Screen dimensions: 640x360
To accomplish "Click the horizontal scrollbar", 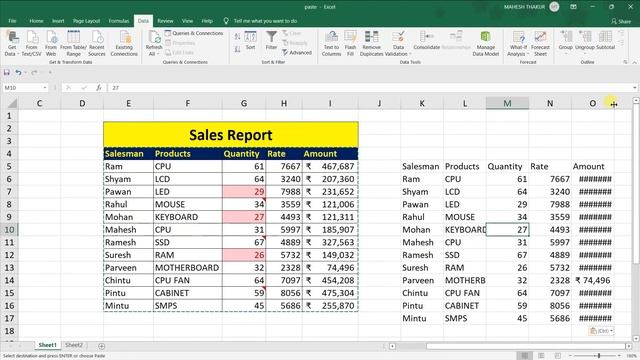I will coord(526,346).
